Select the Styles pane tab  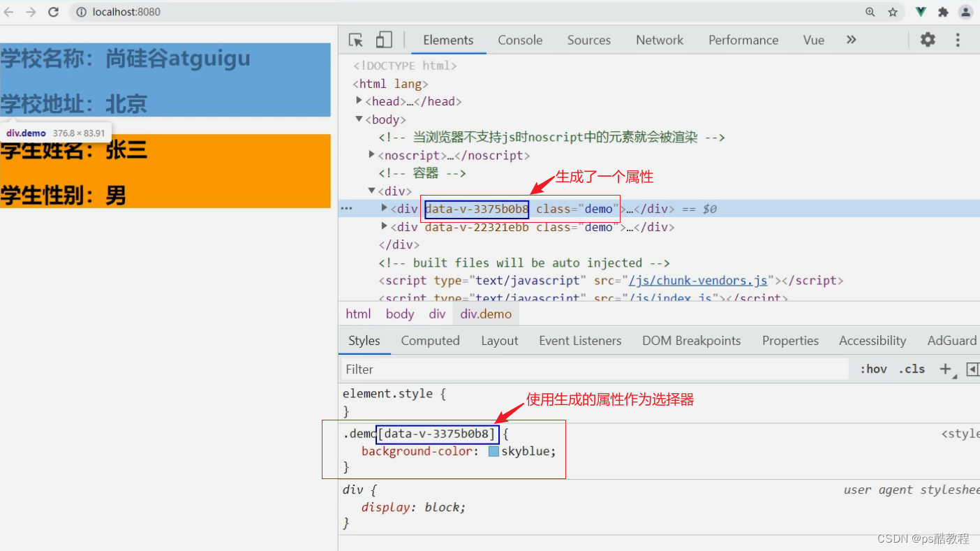pyautogui.click(x=364, y=341)
